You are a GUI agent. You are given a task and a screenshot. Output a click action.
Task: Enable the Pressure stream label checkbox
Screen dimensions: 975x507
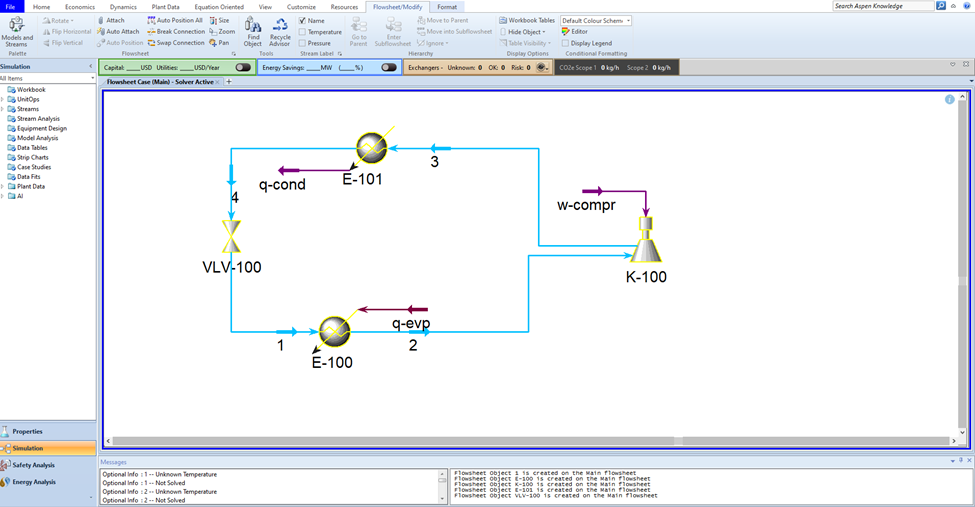pyautogui.click(x=302, y=43)
